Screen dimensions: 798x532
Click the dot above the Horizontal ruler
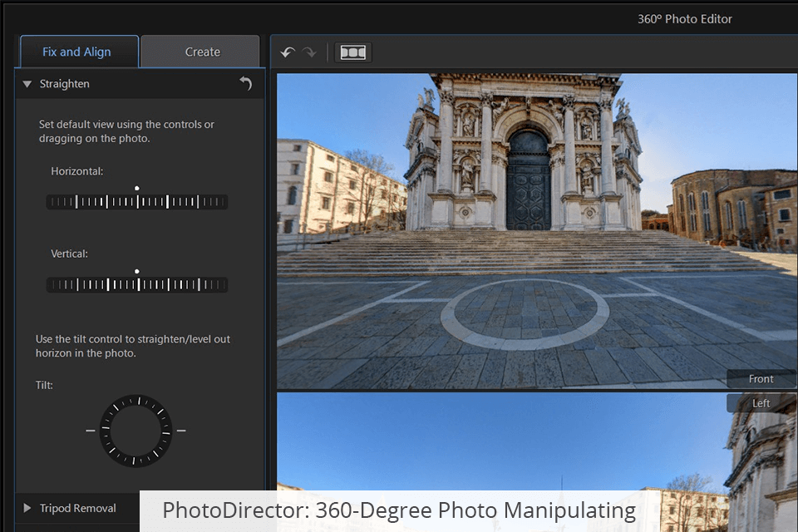point(137,188)
